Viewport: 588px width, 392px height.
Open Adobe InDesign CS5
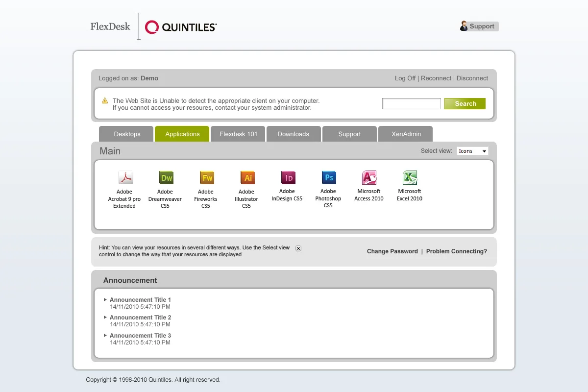(287, 186)
